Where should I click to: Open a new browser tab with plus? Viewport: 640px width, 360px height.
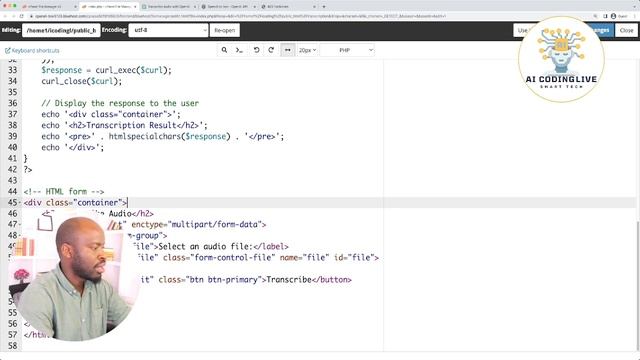click(324, 7)
